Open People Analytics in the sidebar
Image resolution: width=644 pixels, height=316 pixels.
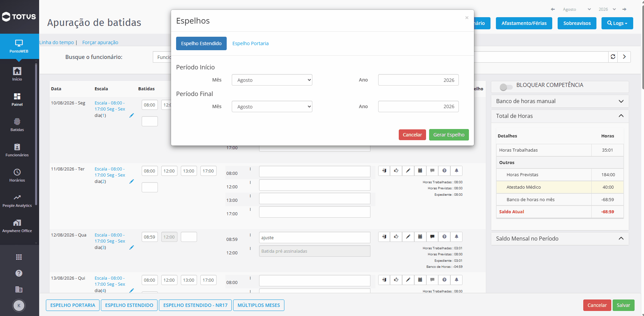pos(17,200)
